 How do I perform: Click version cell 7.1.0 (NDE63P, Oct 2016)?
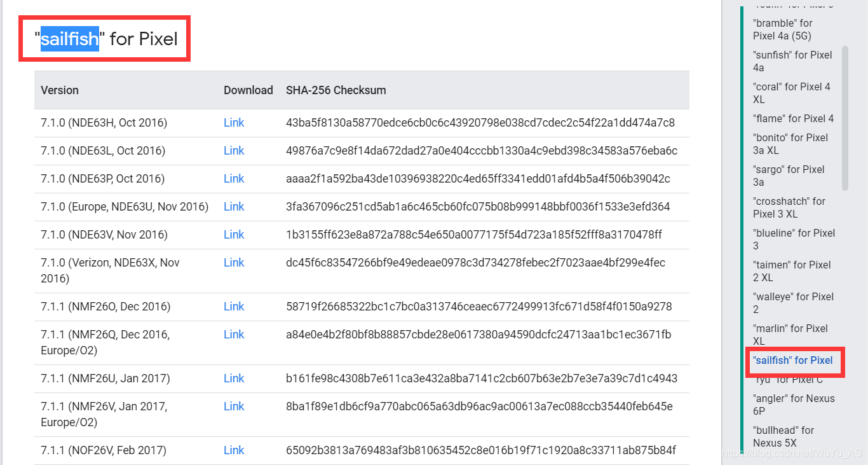point(103,179)
